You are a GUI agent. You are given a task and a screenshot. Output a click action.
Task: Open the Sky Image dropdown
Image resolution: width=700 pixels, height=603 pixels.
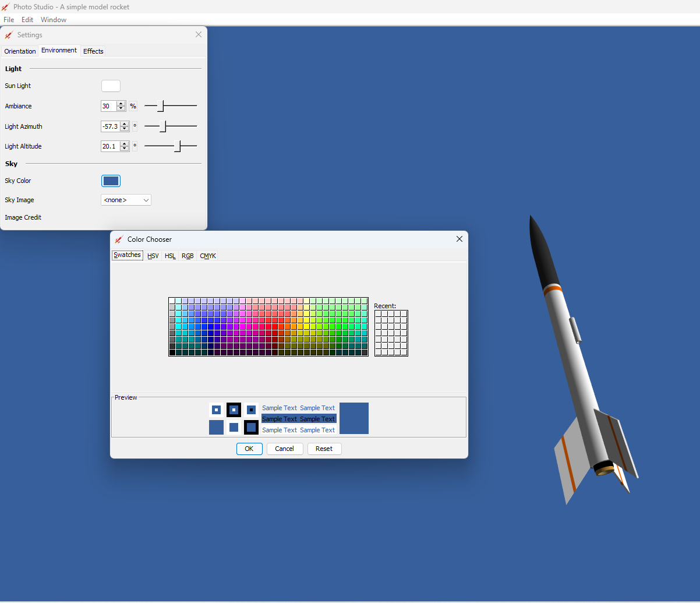coord(126,200)
